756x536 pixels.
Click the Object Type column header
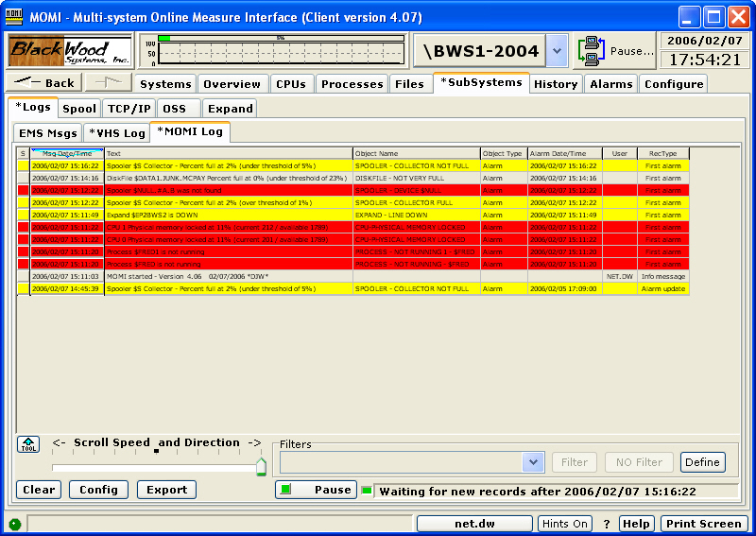click(x=504, y=153)
